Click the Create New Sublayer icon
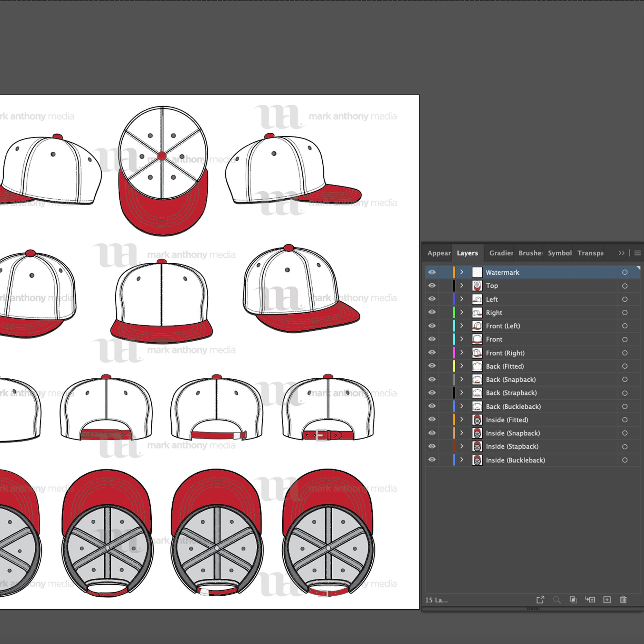 pyautogui.click(x=590, y=600)
